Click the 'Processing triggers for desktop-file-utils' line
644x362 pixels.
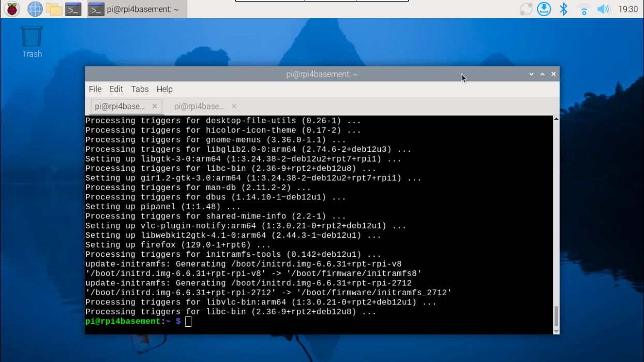click(223, 121)
